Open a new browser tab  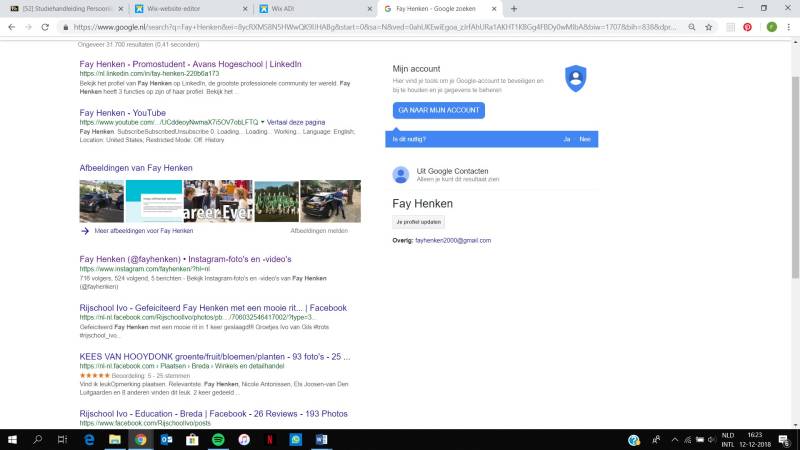click(x=514, y=9)
